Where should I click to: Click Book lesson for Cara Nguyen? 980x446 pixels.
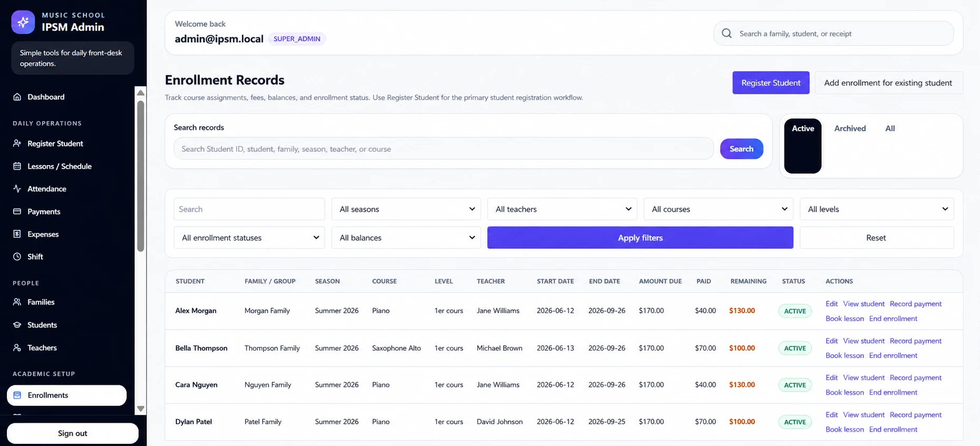coord(845,392)
